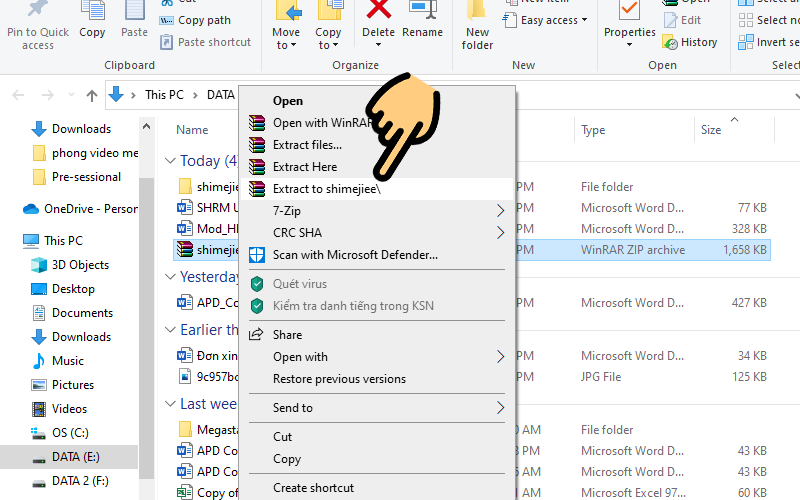Select OS (C:) drive in sidebar
The image size is (800, 500).
click(x=60, y=433)
